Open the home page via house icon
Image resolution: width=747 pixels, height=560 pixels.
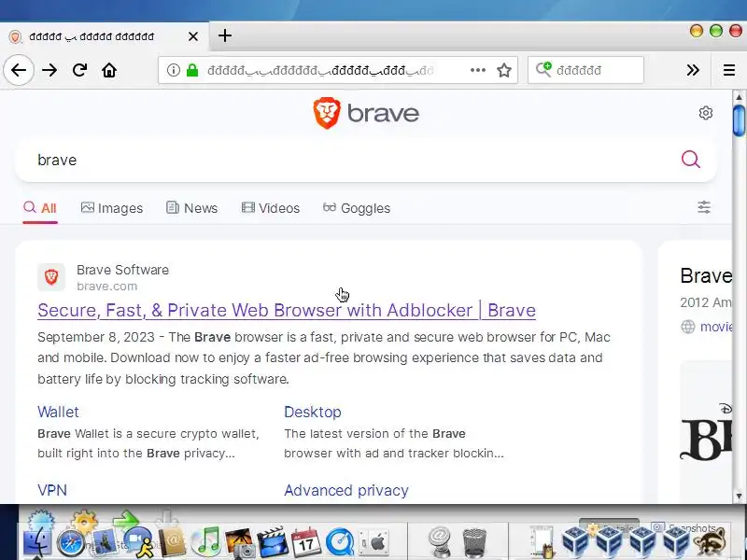pyautogui.click(x=109, y=71)
